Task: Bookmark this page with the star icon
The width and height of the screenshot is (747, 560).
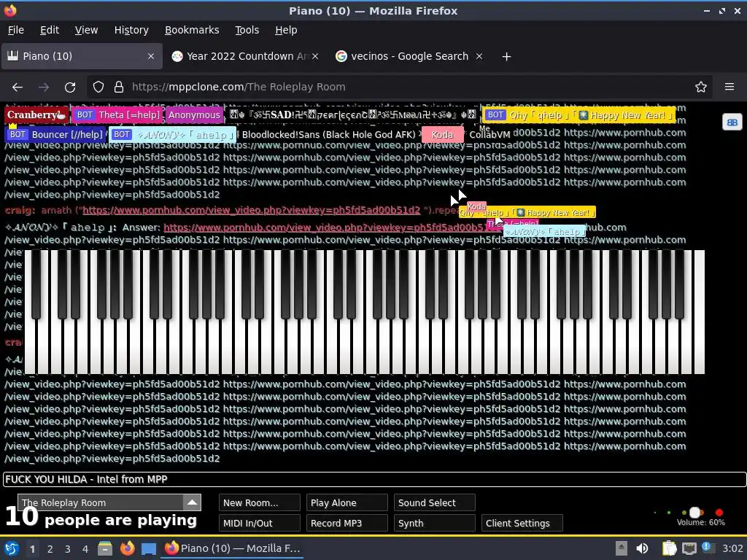Action: click(700, 87)
